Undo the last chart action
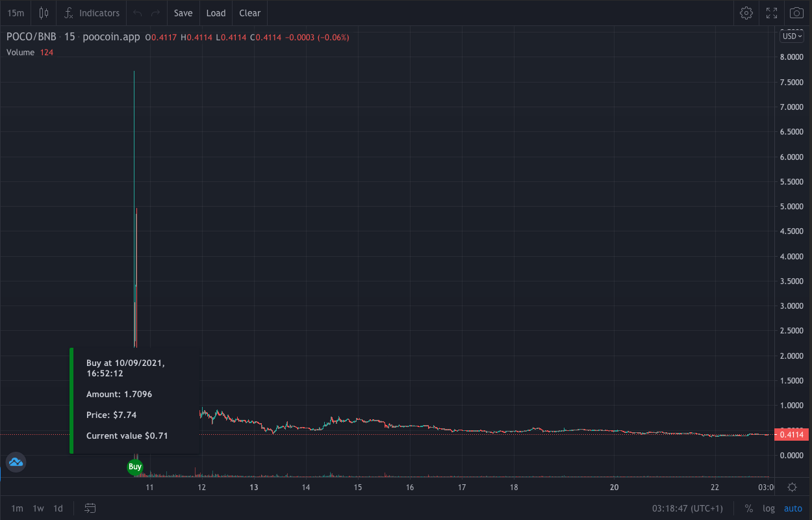The height and width of the screenshot is (520, 812). coord(137,13)
